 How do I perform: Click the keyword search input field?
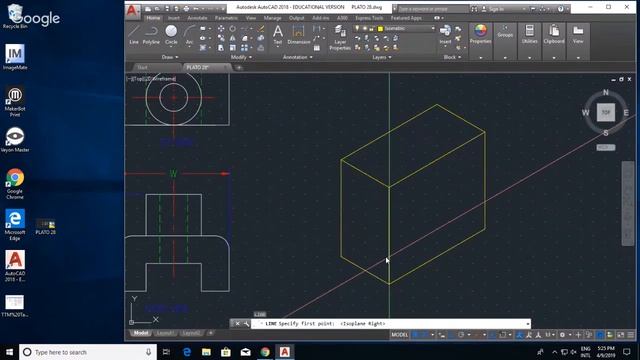click(432, 9)
